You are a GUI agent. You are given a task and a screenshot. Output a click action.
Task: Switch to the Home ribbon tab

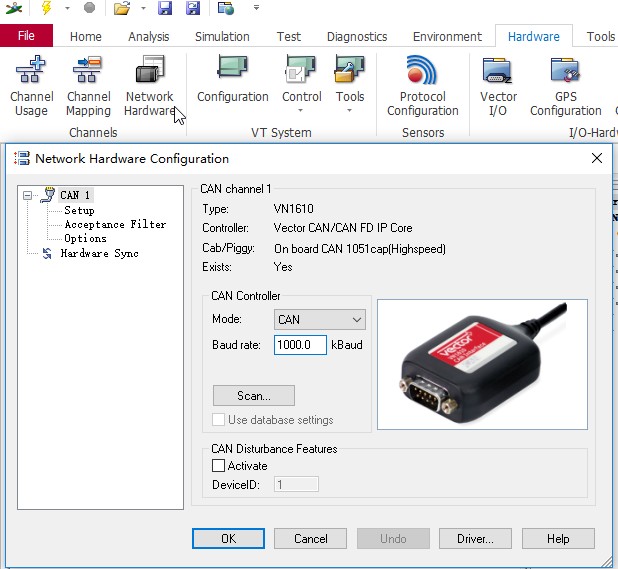86,37
